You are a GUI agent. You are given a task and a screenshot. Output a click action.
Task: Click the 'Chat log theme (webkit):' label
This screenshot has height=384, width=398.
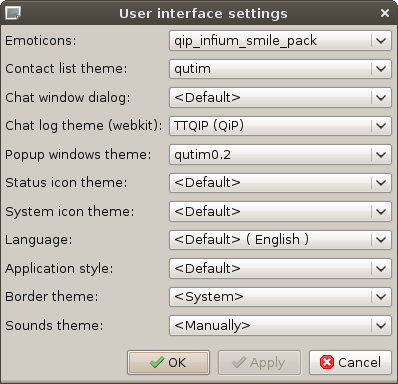pyautogui.click(x=84, y=126)
